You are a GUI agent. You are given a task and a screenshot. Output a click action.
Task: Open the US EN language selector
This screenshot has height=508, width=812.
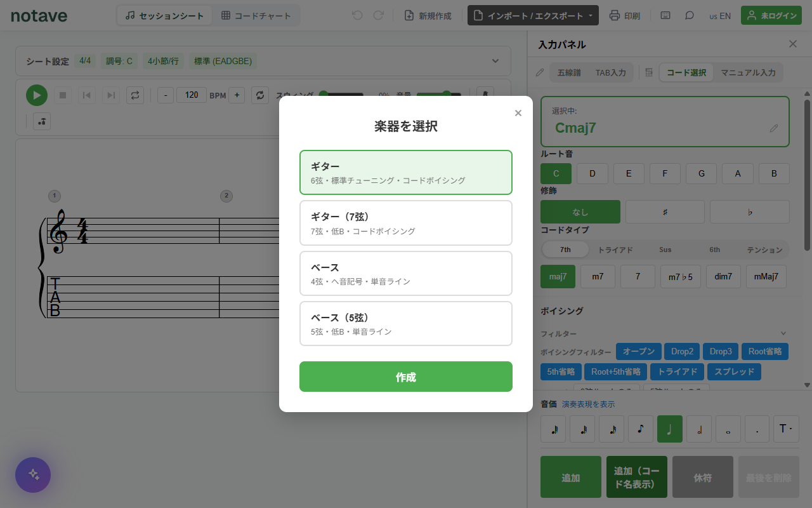(720, 16)
